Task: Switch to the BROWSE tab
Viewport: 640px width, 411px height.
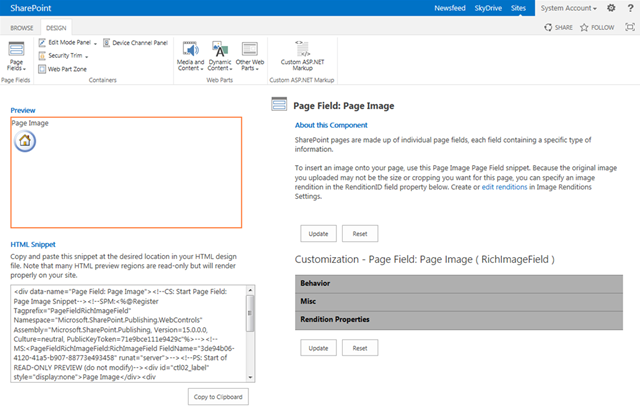Action: coord(22,28)
